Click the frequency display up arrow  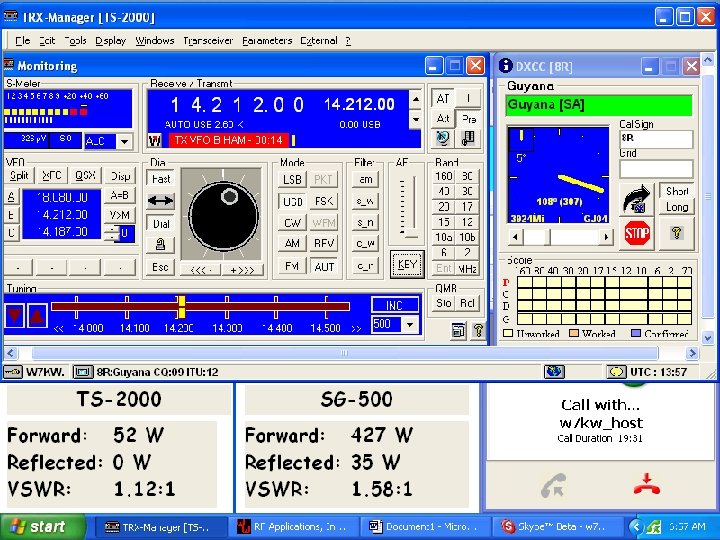[x=415, y=99]
